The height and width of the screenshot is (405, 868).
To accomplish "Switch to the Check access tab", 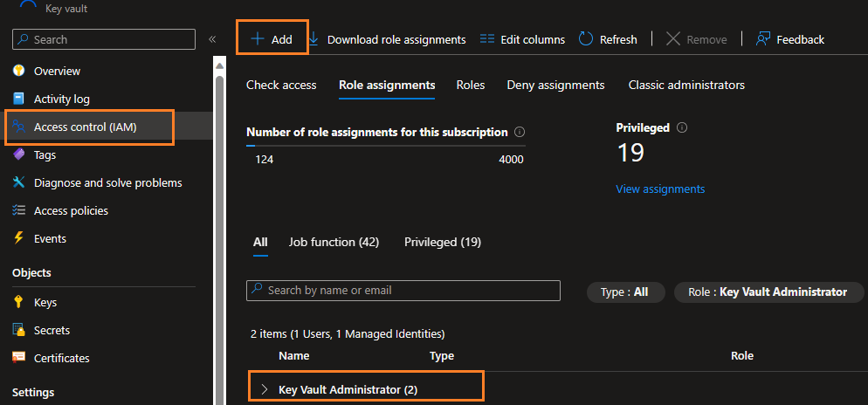I will tap(281, 86).
